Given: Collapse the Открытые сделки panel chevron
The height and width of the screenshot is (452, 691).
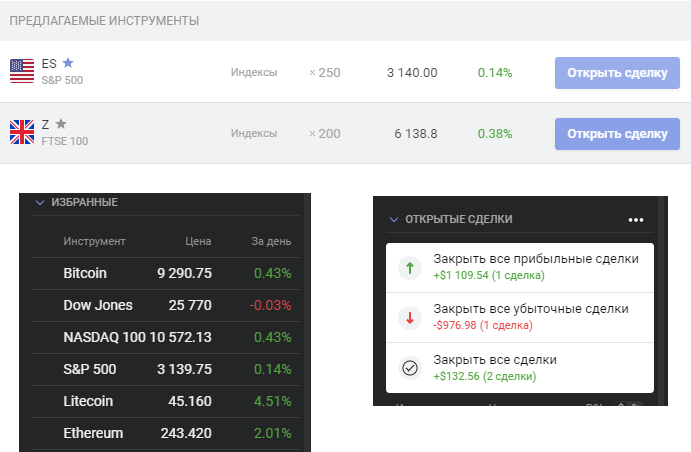Looking at the screenshot, I should point(394,219).
